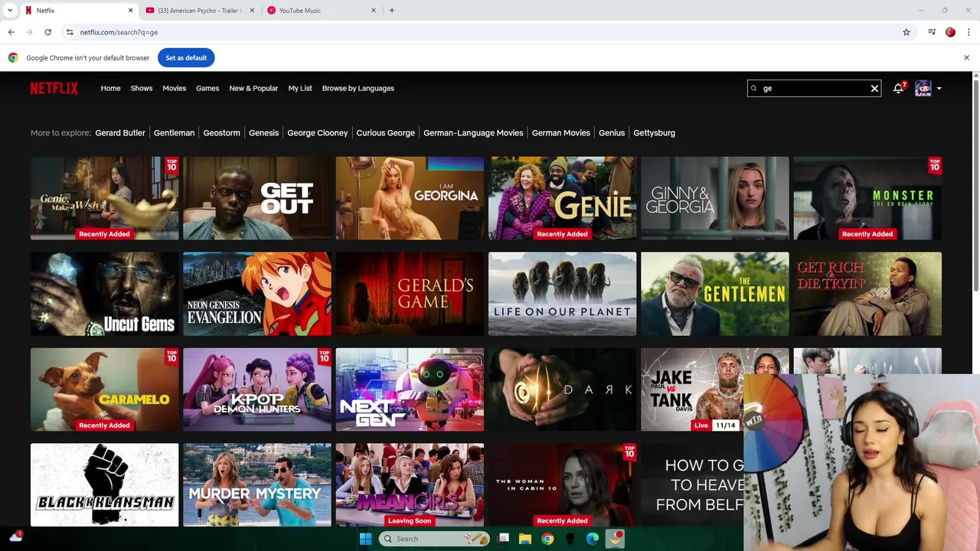980x551 pixels.
Task: Open the notifications bell
Action: coord(898,88)
